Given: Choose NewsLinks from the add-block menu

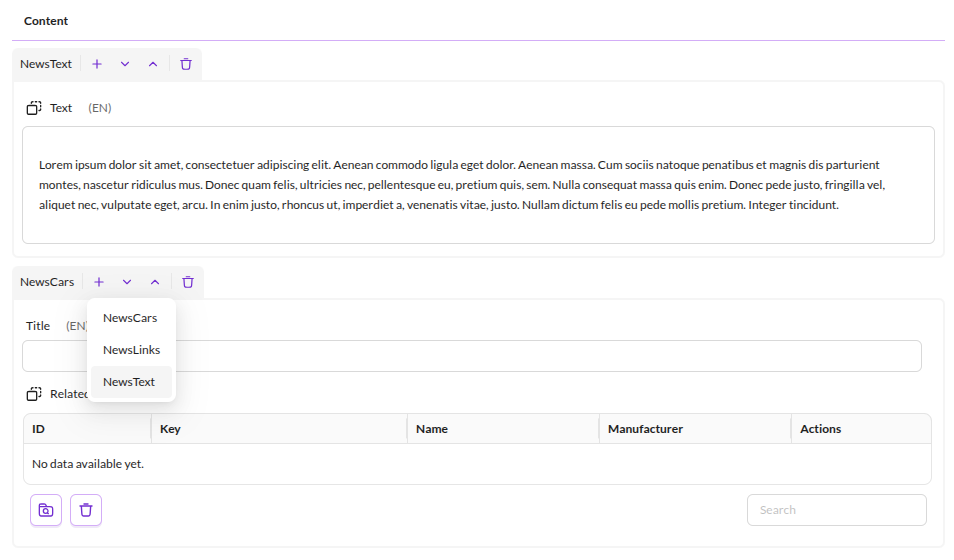Looking at the screenshot, I should 131,350.
